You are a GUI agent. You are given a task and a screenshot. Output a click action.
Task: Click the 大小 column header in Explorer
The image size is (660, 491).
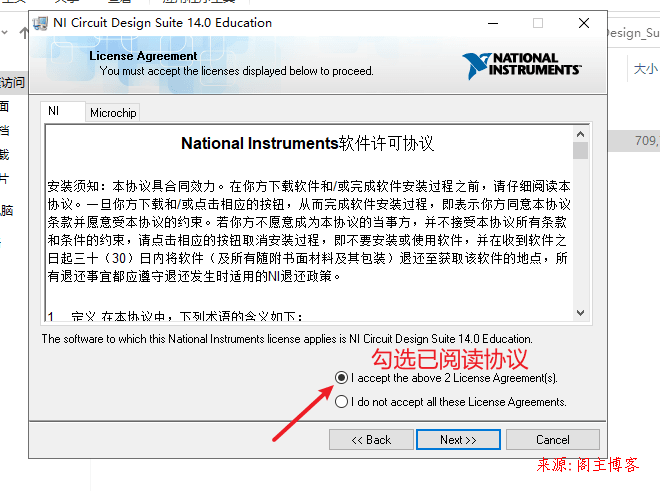(646, 69)
